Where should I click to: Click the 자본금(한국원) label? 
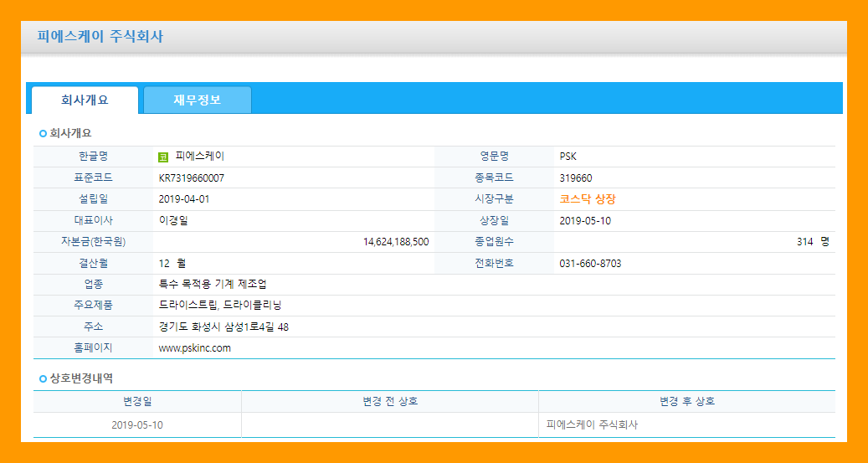click(93, 242)
